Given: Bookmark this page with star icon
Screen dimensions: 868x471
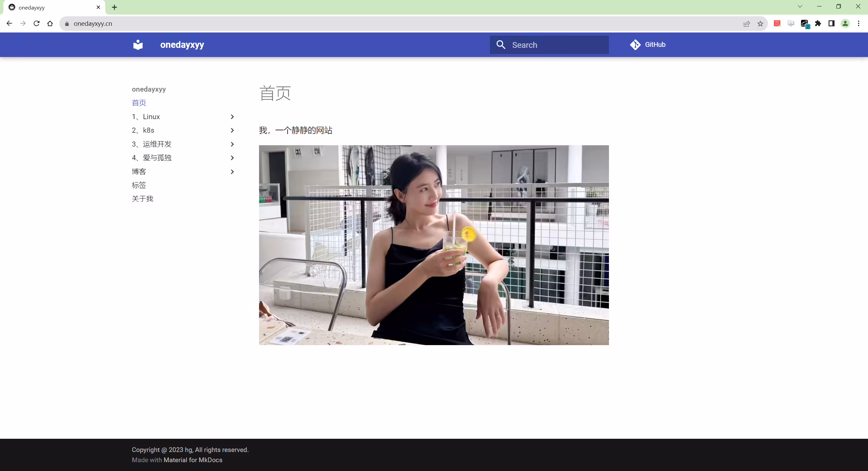Looking at the screenshot, I should point(760,23).
